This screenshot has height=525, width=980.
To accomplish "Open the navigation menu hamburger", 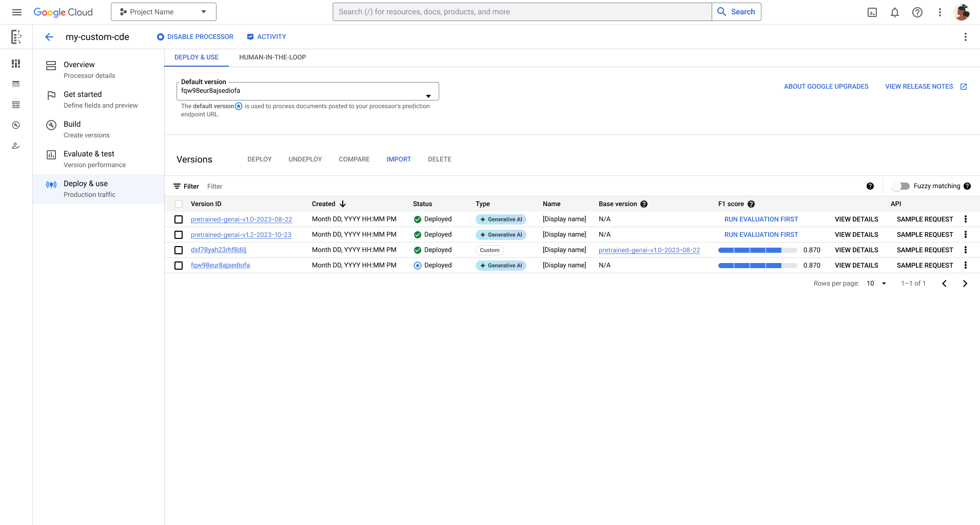I will [16, 12].
